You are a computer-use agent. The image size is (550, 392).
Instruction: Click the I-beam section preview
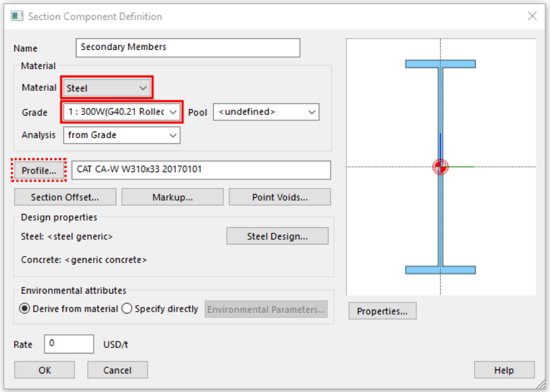(440, 166)
